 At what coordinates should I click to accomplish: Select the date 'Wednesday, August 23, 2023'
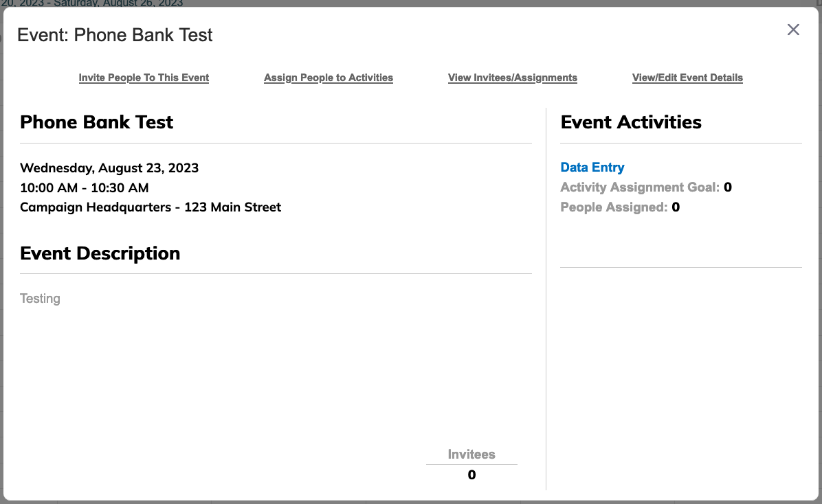[109, 168]
